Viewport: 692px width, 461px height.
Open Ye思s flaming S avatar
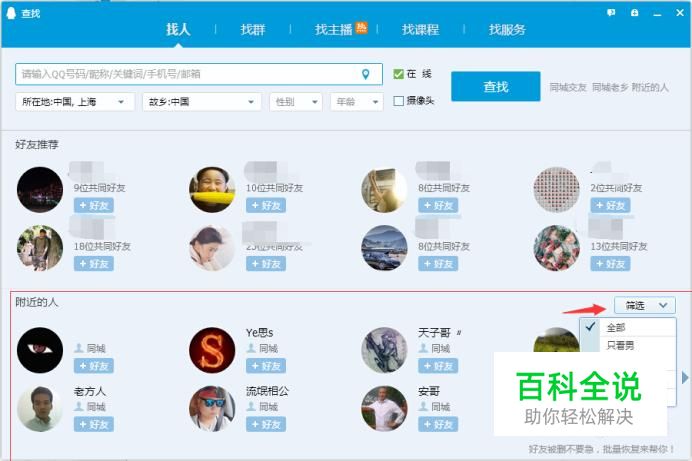(x=212, y=350)
